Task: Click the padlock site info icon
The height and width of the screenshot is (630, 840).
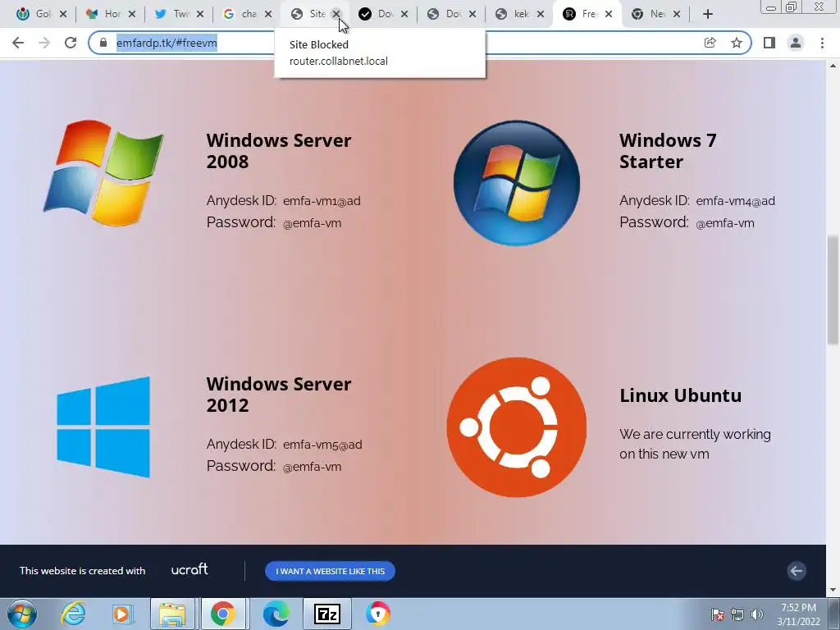Action: 103,43
